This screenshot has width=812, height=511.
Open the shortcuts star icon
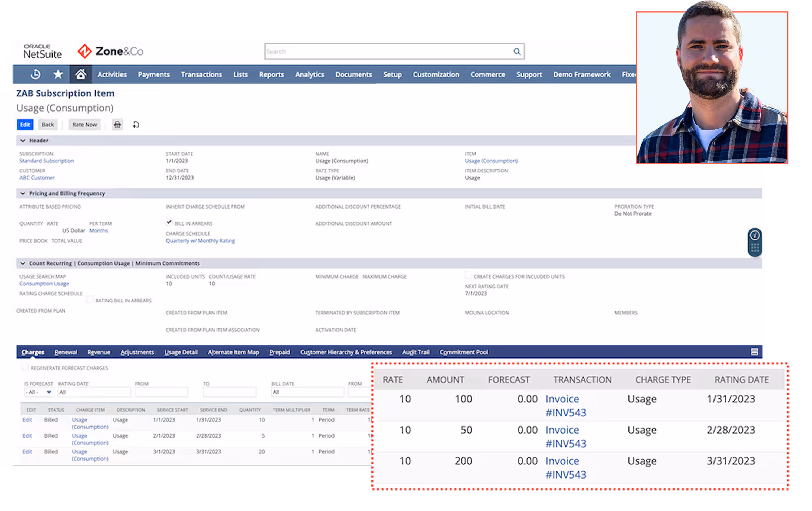(x=58, y=74)
